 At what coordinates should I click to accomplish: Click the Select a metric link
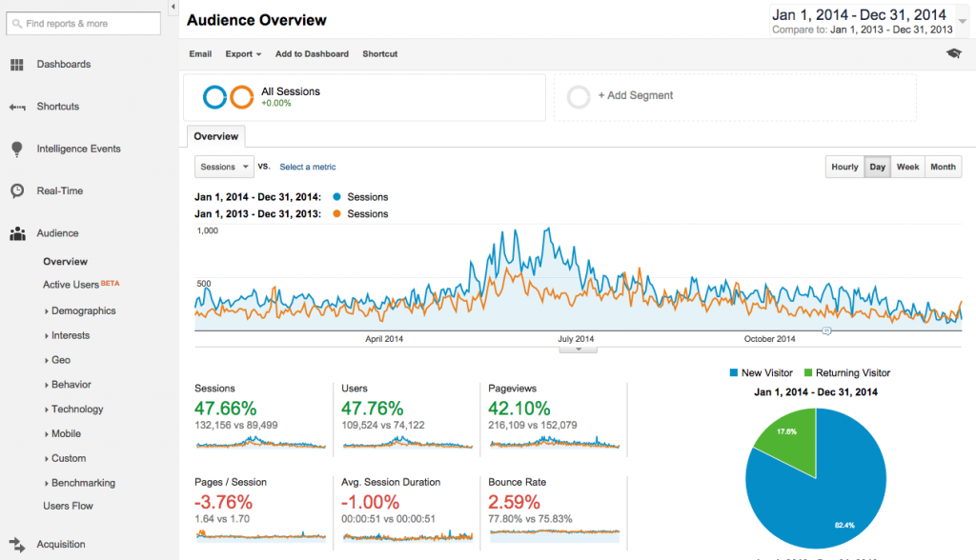(x=307, y=167)
